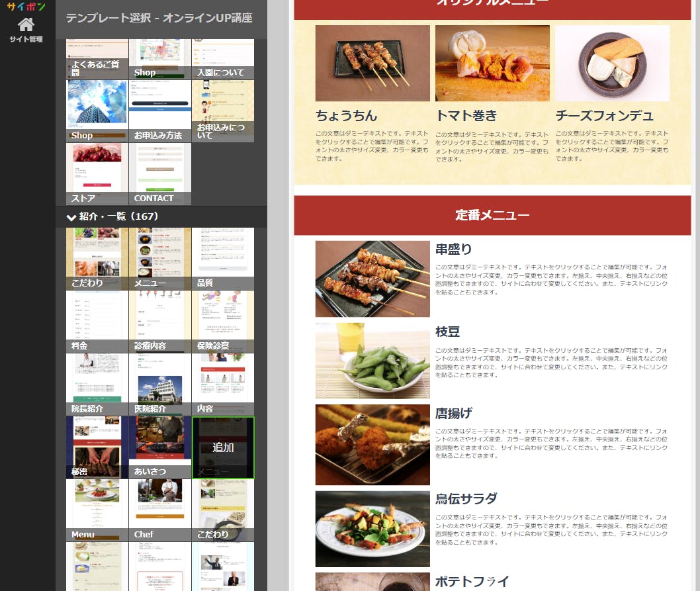The image size is (700, 591).
Task: Click the 串盛り skewer photo
Action: pos(372,279)
